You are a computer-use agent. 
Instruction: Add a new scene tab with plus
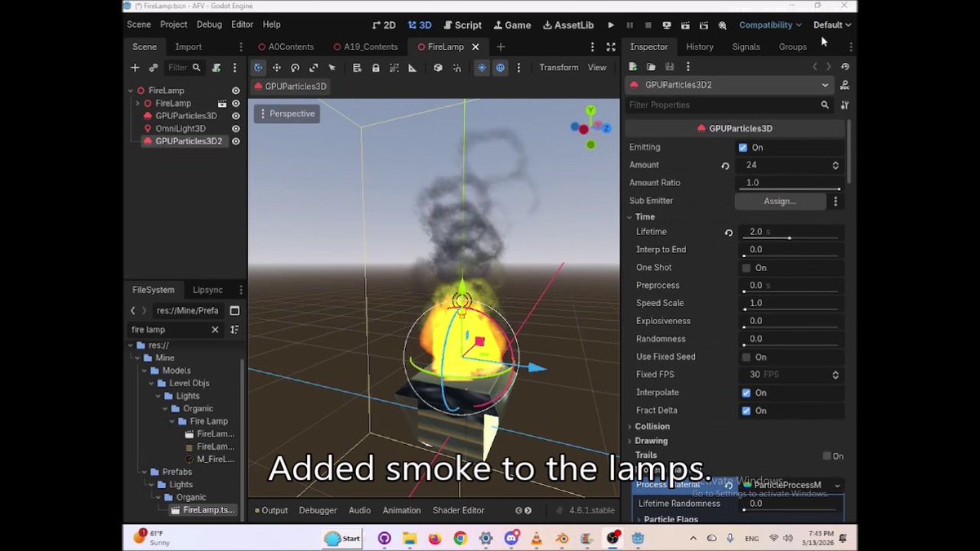pyautogui.click(x=501, y=47)
